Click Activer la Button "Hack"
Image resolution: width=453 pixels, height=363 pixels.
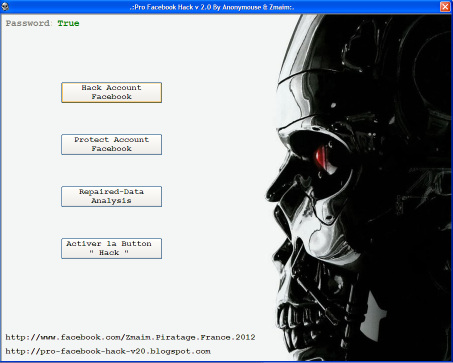coord(111,248)
